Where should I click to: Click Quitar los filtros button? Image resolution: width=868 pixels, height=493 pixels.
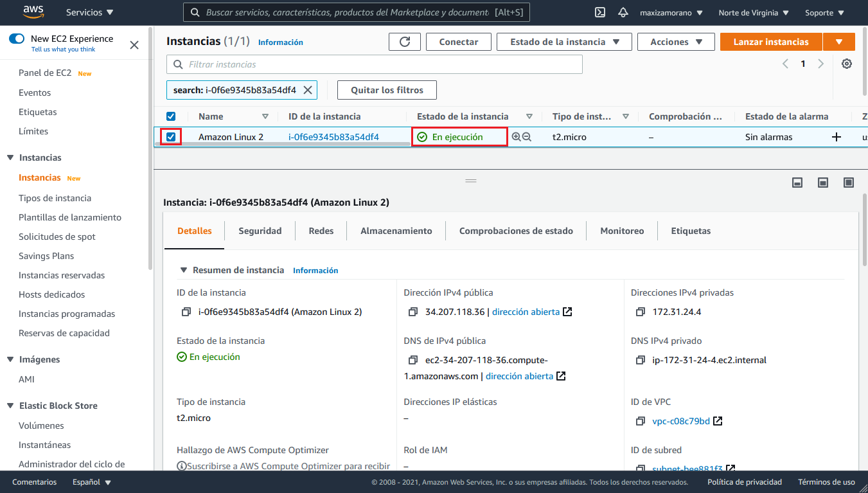(x=387, y=90)
